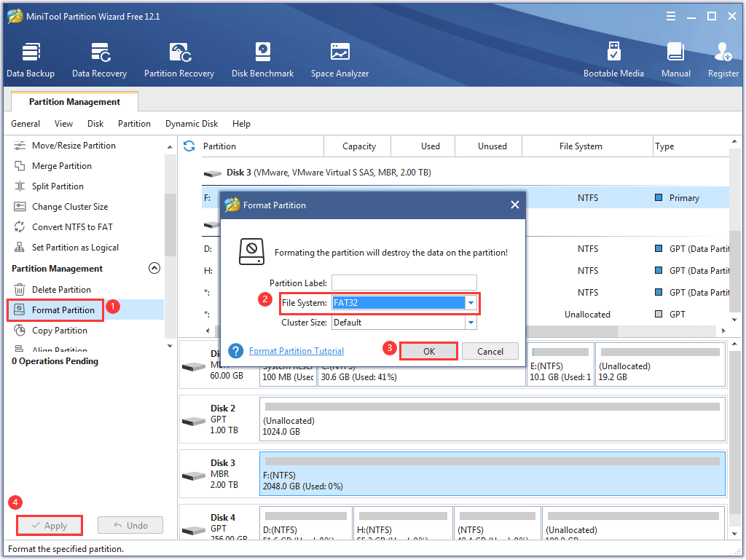Select the Disk 3 F:(NTFS) partition block
The image size is (746, 560).
pyautogui.click(x=492, y=473)
